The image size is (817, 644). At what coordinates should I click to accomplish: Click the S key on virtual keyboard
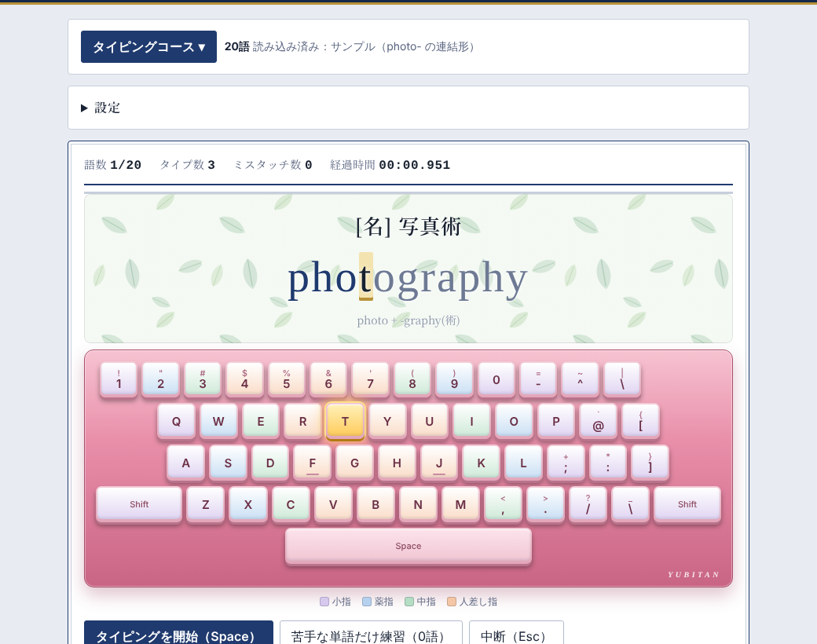[x=228, y=463]
